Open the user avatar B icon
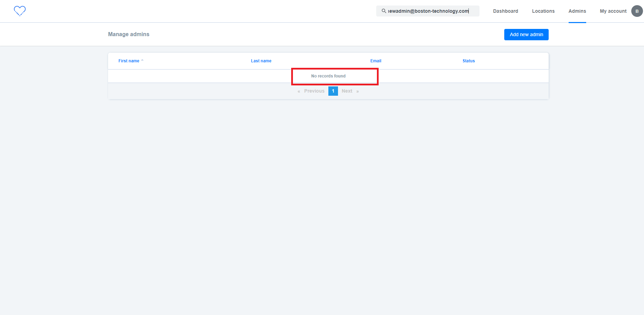This screenshot has height=315, width=644. (x=637, y=11)
